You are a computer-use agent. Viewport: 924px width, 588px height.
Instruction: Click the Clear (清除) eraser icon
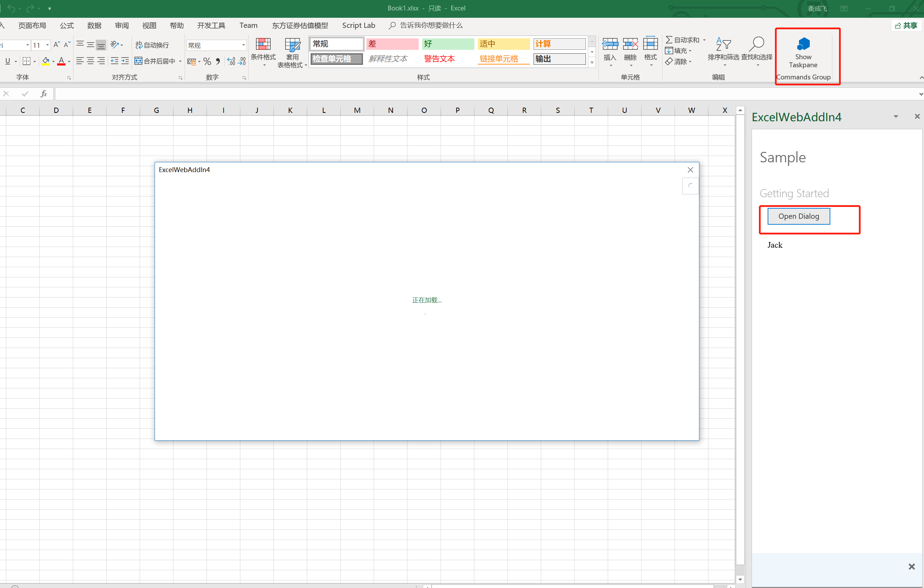pyautogui.click(x=669, y=61)
